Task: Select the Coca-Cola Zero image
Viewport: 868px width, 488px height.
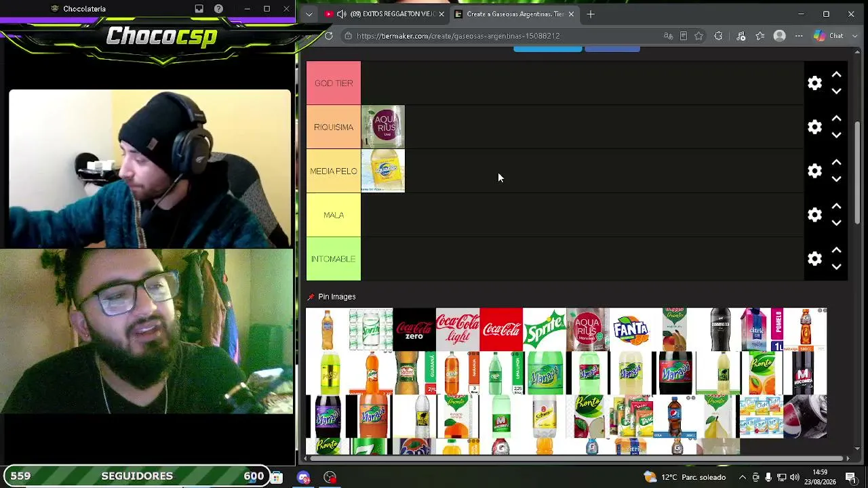Action: pos(414,330)
